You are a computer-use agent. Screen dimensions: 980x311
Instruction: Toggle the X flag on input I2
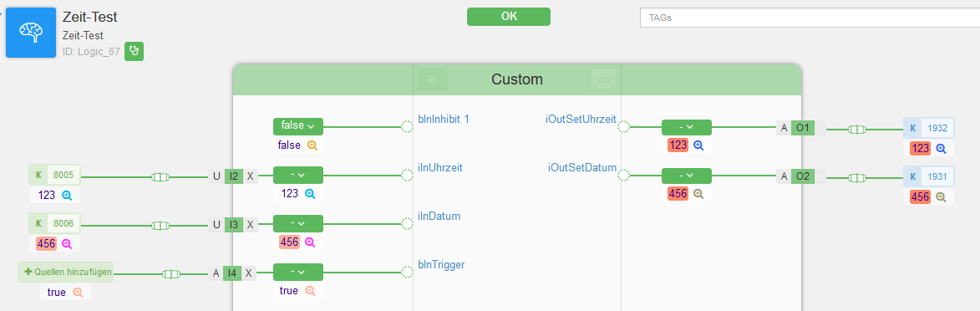coord(250,176)
